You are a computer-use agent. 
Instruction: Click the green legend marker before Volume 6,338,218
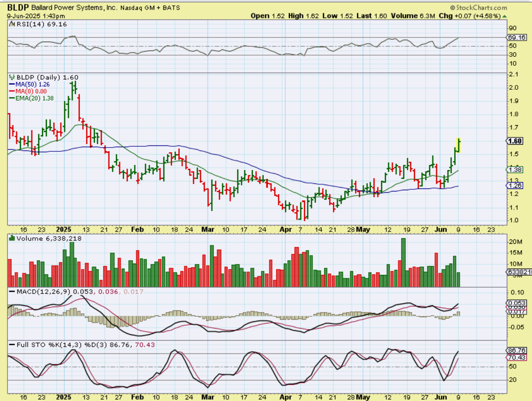[x=12, y=239]
